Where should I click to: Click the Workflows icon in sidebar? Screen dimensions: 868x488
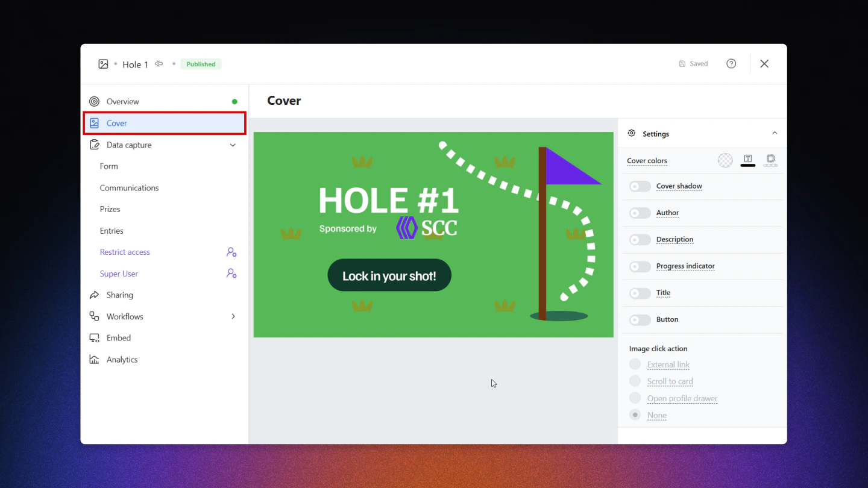[94, 316]
